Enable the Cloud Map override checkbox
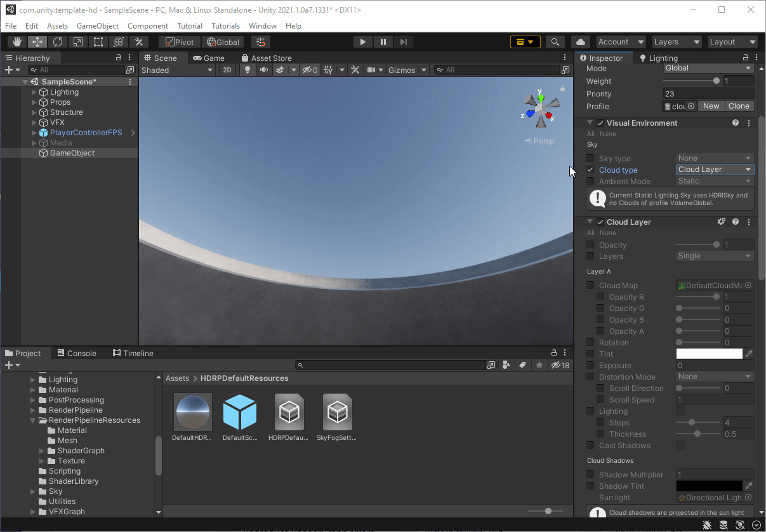The image size is (766, 532). [590, 285]
